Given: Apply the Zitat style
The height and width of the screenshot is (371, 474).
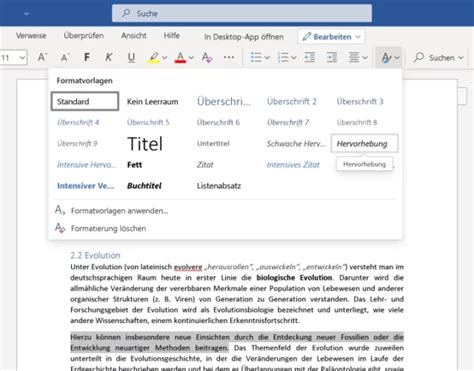Looking at the screenshot, I should [205, 165].
